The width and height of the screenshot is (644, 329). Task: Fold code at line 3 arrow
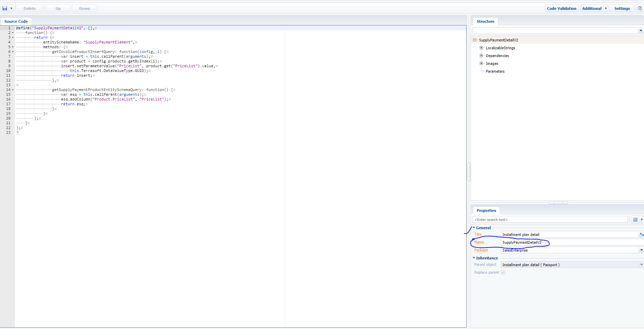coord(13,38)
